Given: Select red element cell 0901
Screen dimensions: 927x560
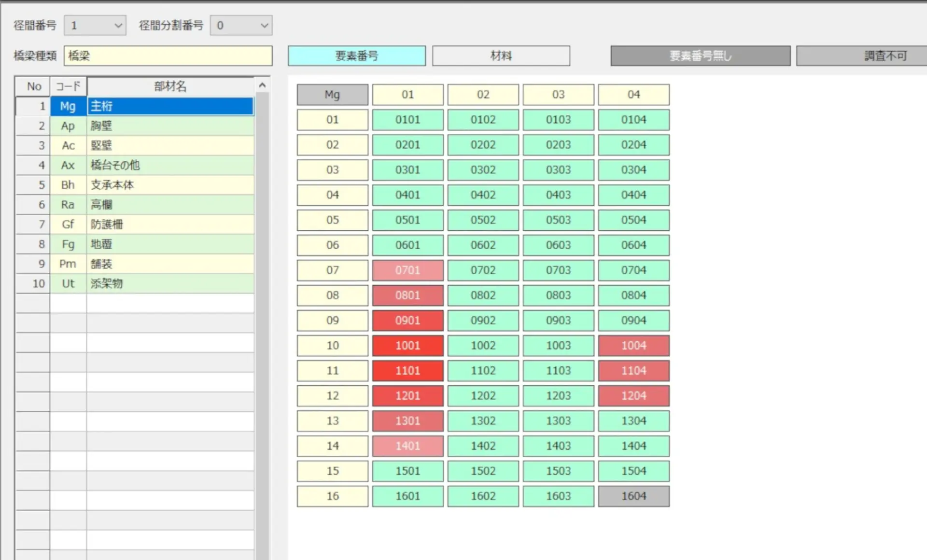Looking at the screenshot, I should [408, 321].
